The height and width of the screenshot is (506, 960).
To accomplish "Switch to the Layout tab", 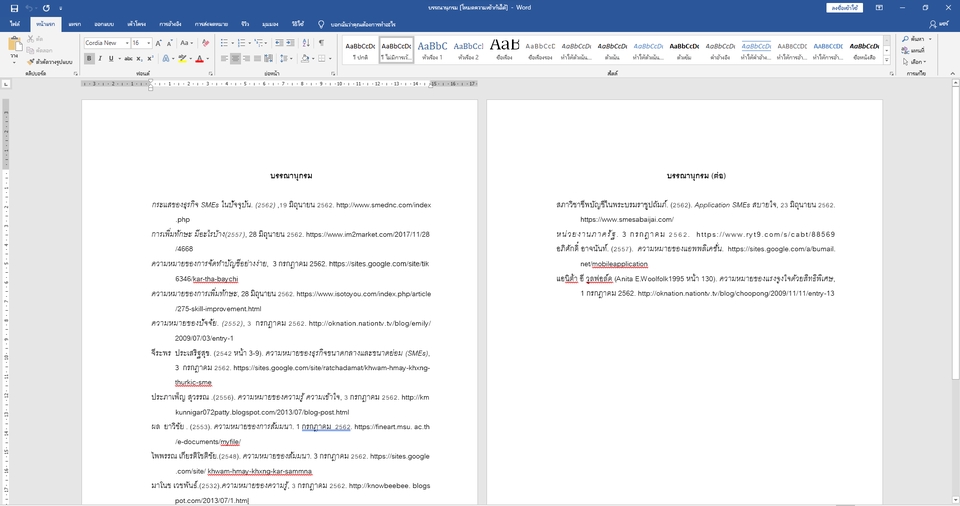I will pyautogui.click(x=137, y=25).
